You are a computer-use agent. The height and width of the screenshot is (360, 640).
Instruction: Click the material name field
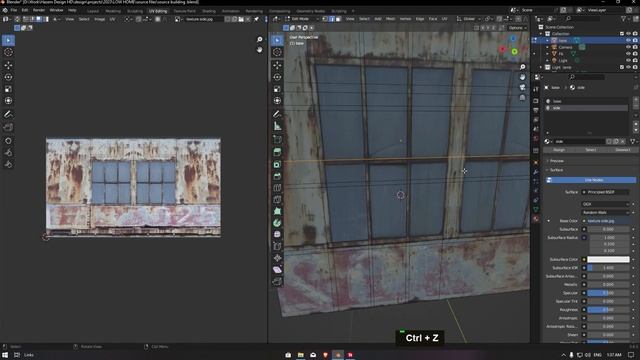tap(580, 142)
